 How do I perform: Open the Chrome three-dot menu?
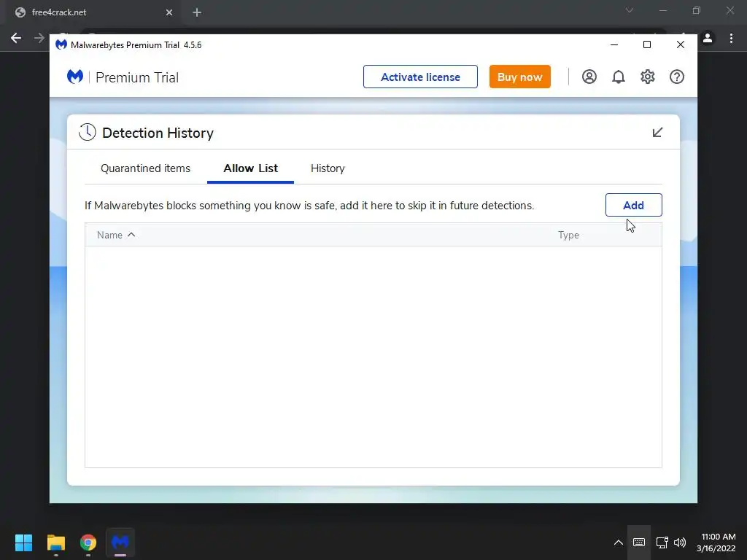(x=731, y=38)
